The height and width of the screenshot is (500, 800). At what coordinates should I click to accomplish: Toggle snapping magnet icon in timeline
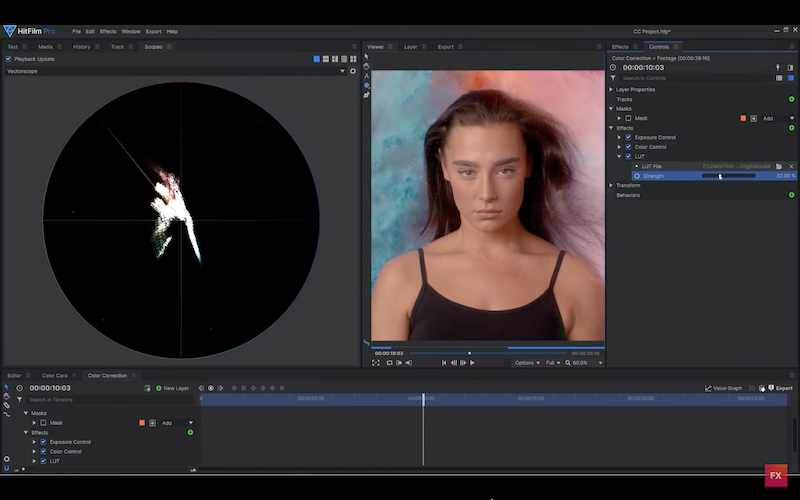click(7, 467)
